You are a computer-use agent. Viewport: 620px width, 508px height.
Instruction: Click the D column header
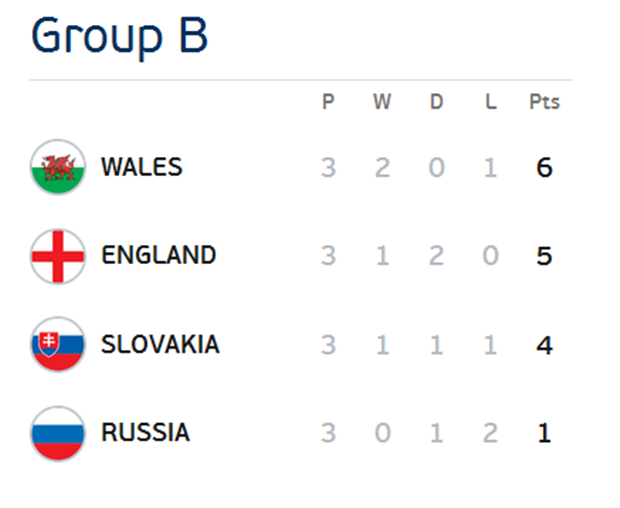pos(437,102)
